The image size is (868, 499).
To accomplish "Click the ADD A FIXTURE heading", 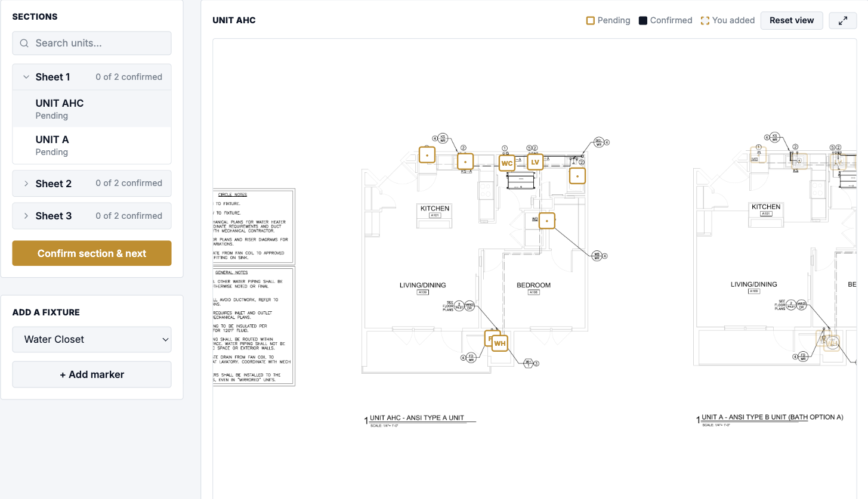I will click(x=46, y=312).
